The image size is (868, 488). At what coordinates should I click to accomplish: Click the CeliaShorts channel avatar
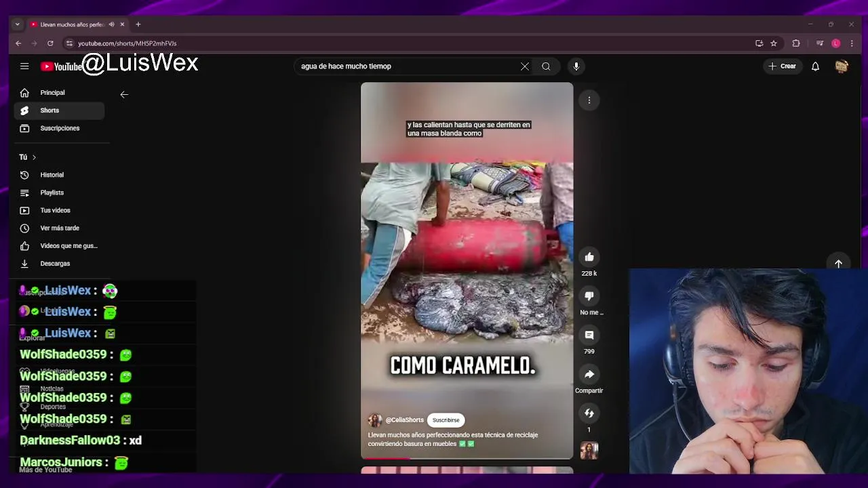[x=375, y=420]
